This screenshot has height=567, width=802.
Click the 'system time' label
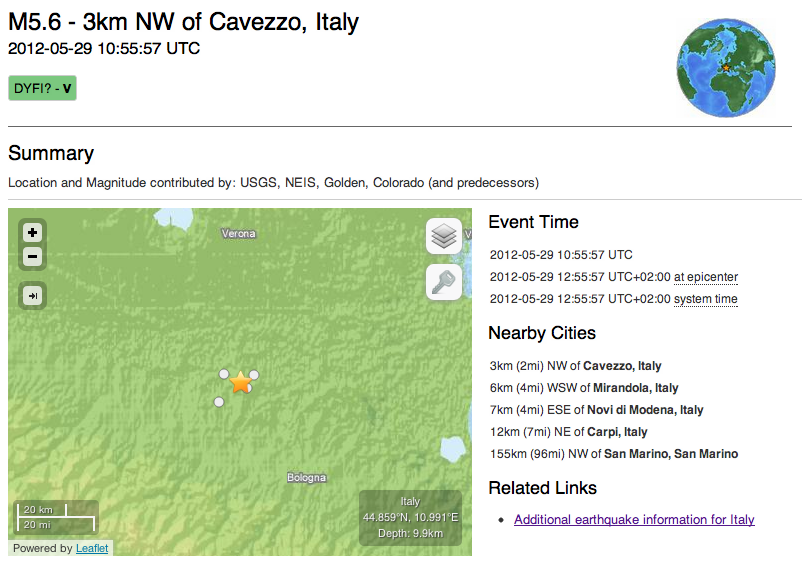point(705,299)
